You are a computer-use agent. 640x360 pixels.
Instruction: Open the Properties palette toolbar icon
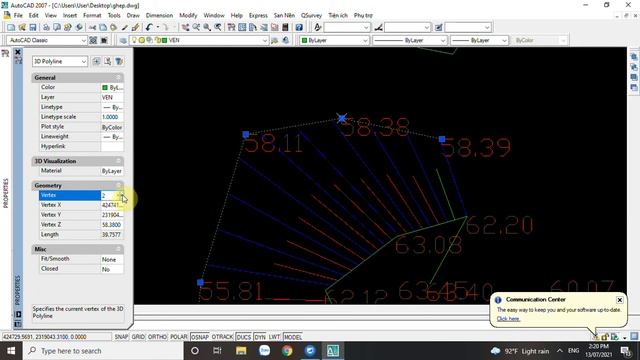pos(231,27)
